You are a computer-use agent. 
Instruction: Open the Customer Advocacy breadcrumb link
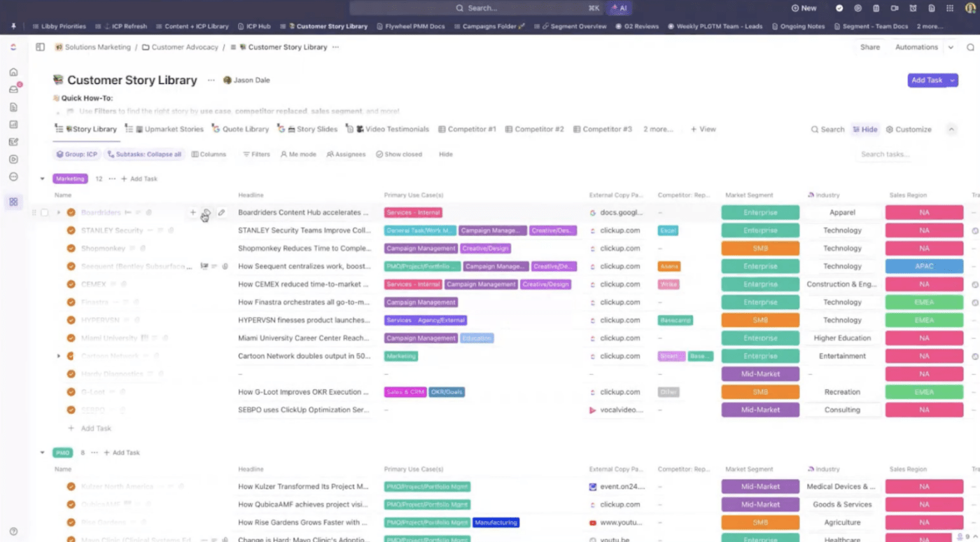(x=181, y=47)
